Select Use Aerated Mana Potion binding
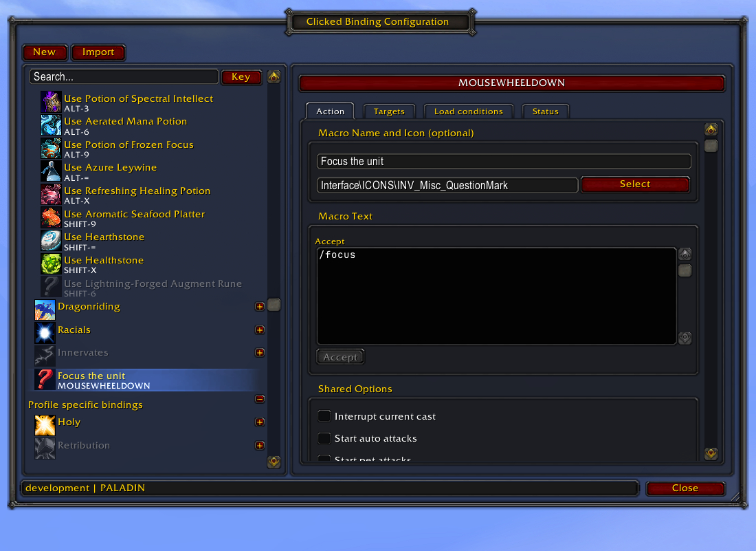Screen dimensions: 756x551 [x=152, y=125]
